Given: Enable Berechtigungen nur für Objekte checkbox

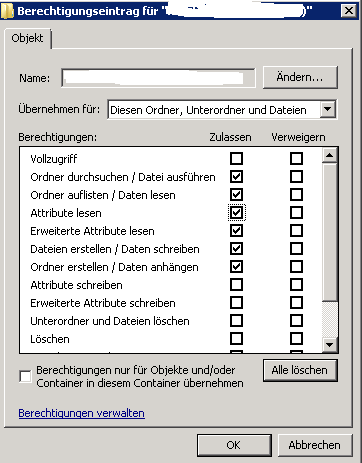Looking at the screenshot, I should (x=25, y=377).
